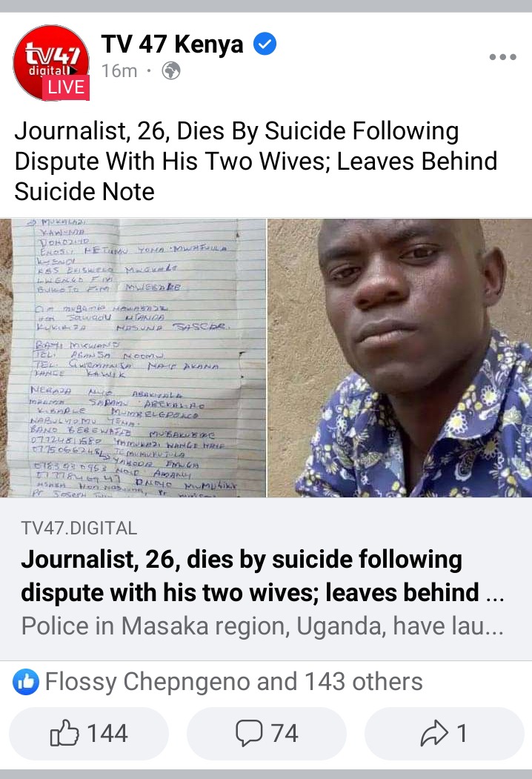Image resolution: width=532 pixels, height=779 pixels.
Task: Open the photo of the man in floral shirt
Action: point(400,358)
